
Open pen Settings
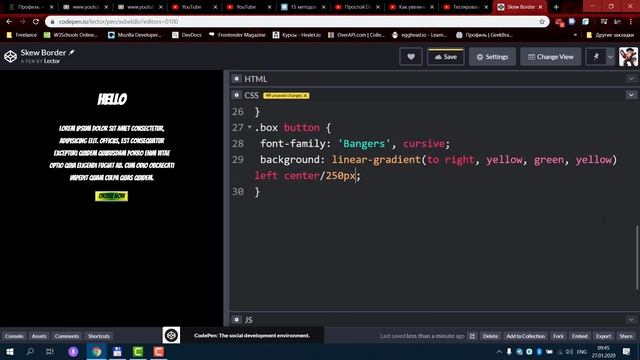coord(492,57)
